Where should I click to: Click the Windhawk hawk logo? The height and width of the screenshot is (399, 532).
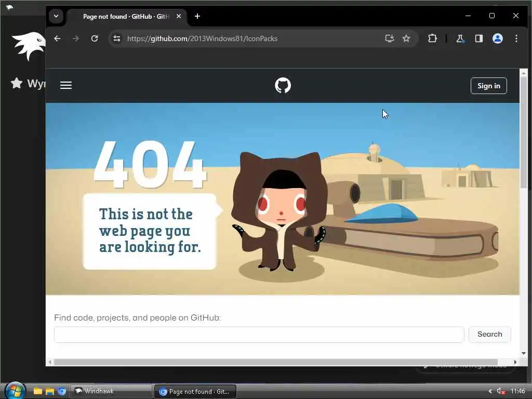pyautogui.click(x=29, y=46)
